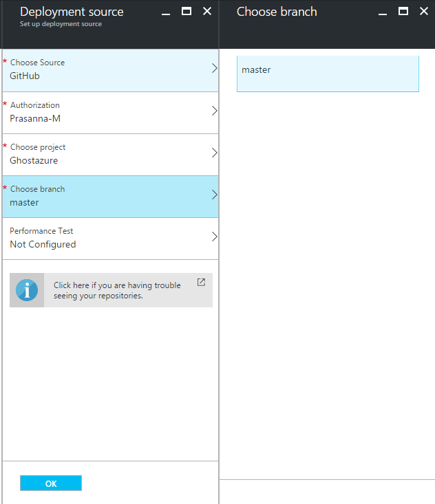The width and height of the screenshot is (435, 504).
Task: Maximize the Deployment source blade
Action: (186, 12)
